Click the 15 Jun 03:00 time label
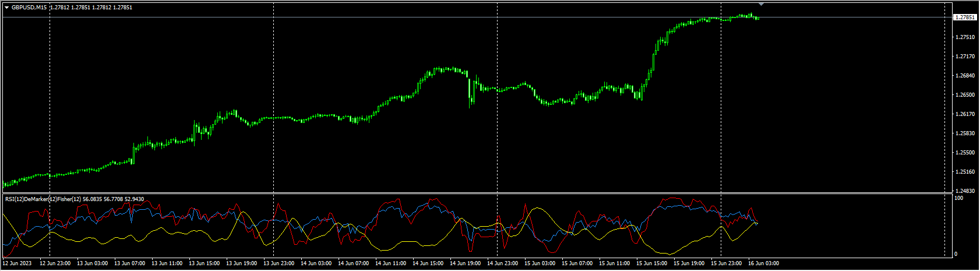Image resolution: width=980 pixels, height=271 pixels. coord(540,264)
